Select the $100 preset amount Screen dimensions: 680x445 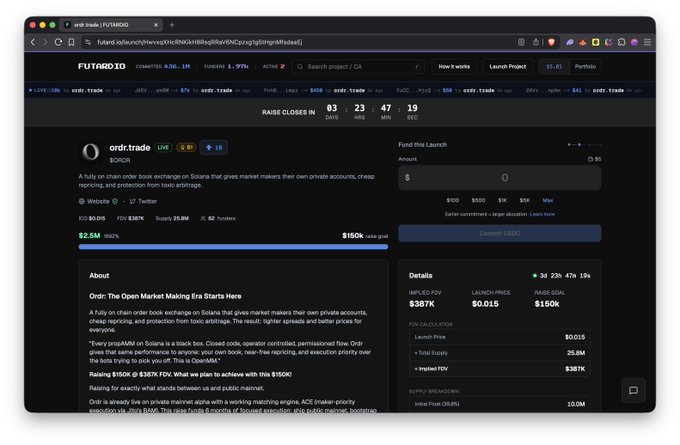tap(452, 200)
